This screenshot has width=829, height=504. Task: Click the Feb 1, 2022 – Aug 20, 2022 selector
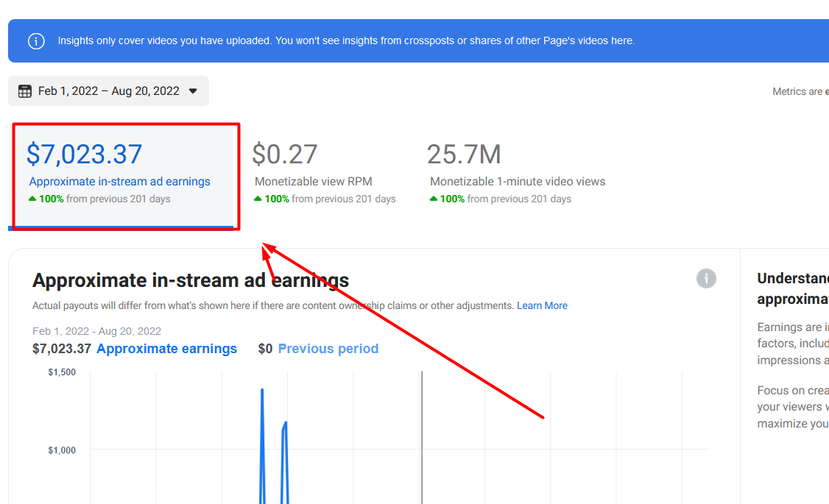[x=108, y=91]
